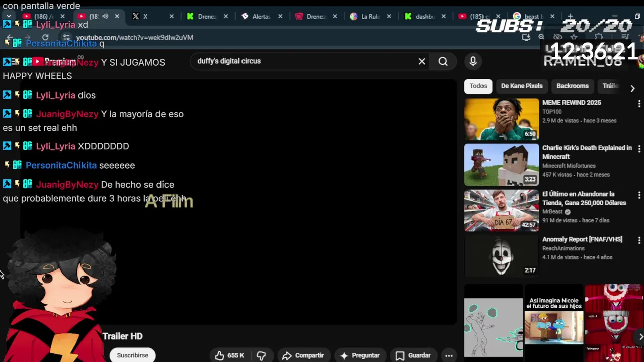Open Compartir share button
This screenshot has height=362, width=644.
click(x=303, y=355)
